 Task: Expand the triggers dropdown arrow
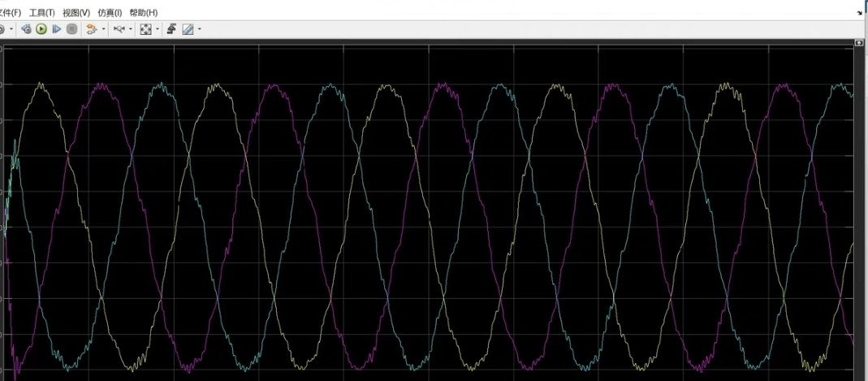click(131, 29)
